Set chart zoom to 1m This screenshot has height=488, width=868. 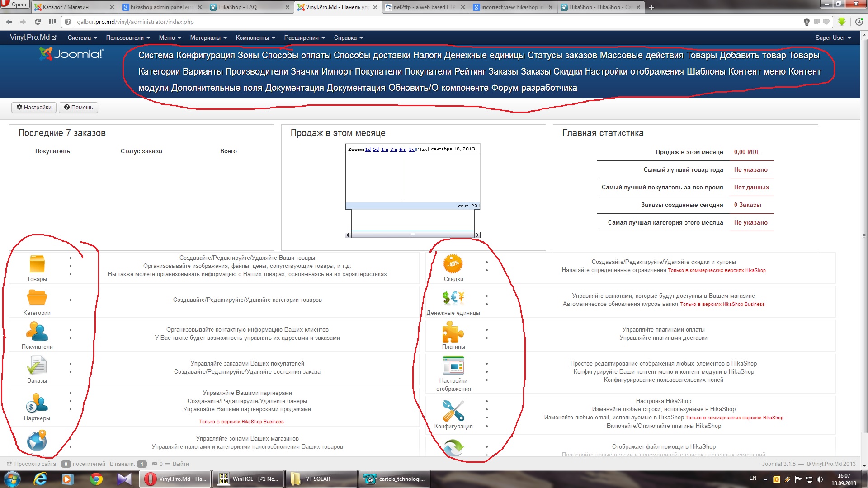click(384, 150)
